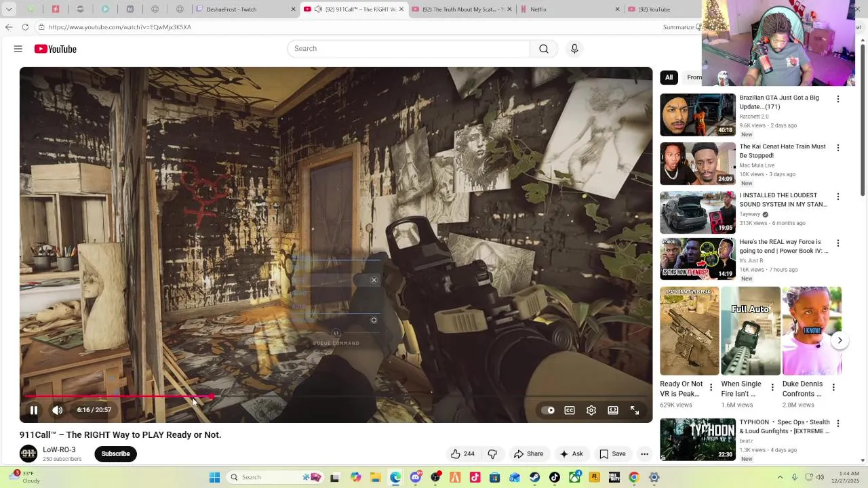The image size is (868, 488).
Task: Switch the player to theater mode
Action: [x=613, y=410]
